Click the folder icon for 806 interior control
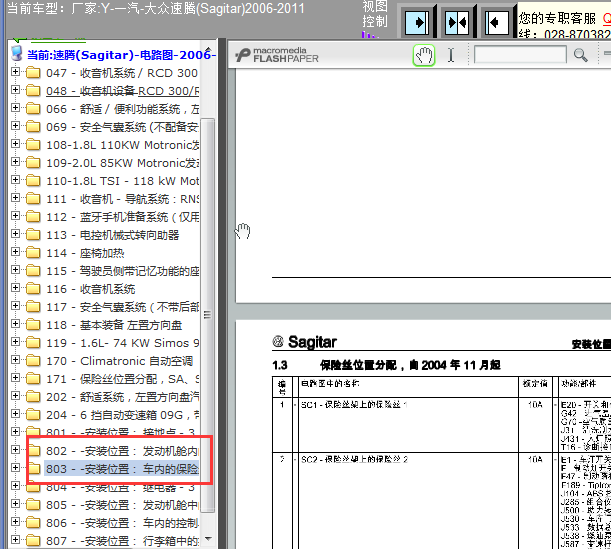The height and width of the screenshot is (549, 611). pyautogui.click(x=33, y=523)
